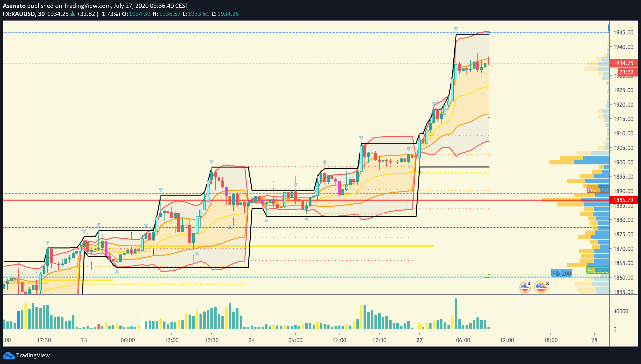Select the red 1886.79 price line label
641x364 pixels.
pos(623,200)
